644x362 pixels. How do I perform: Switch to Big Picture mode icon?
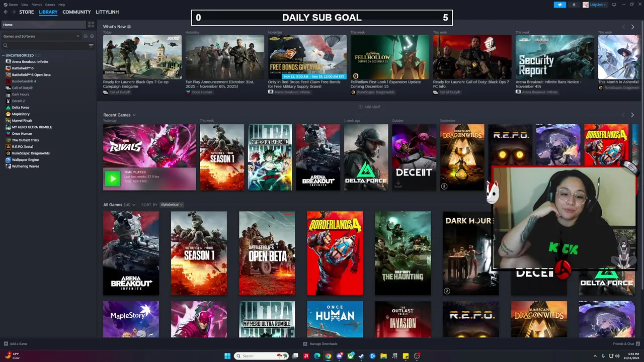coord(614,5)
